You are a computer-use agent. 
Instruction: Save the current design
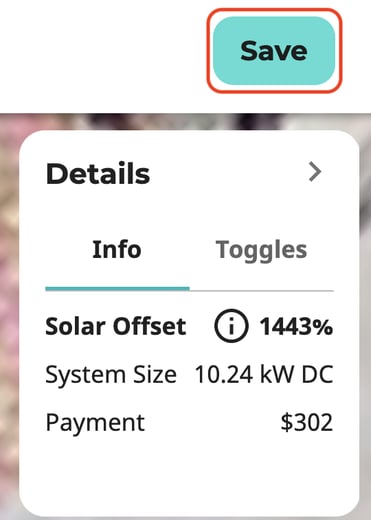pos(274,50)
